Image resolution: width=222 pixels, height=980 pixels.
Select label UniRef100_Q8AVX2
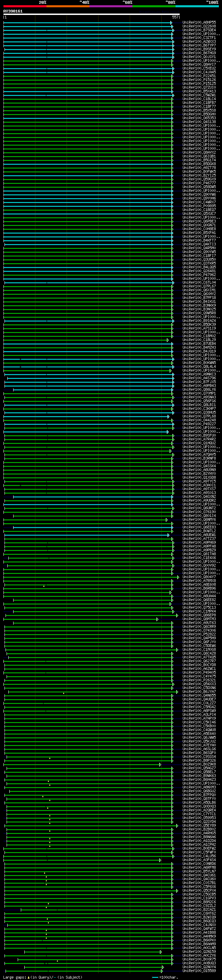[x=199, y=153]
